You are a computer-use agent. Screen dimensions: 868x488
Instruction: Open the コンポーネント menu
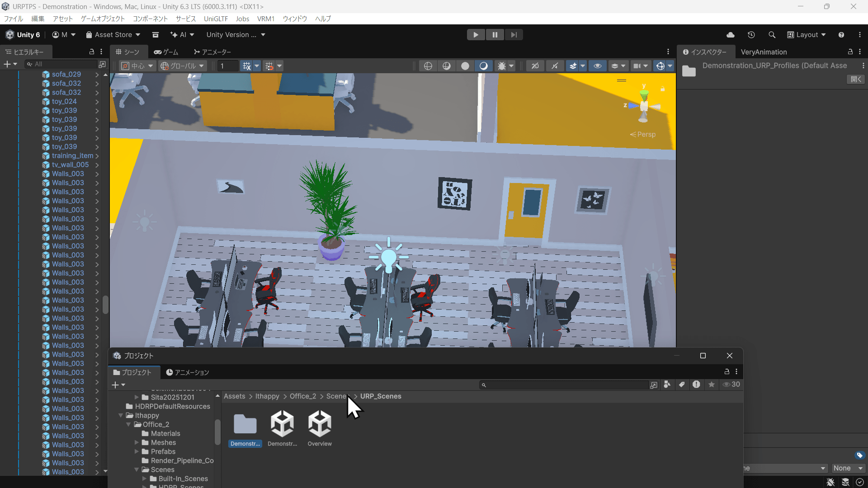(x=150, y=19)
